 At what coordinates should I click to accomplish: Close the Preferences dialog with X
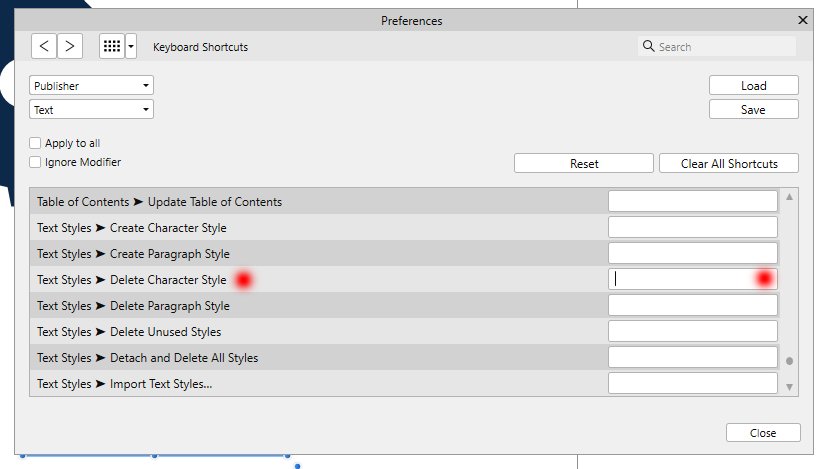click(x=803, y=20)
